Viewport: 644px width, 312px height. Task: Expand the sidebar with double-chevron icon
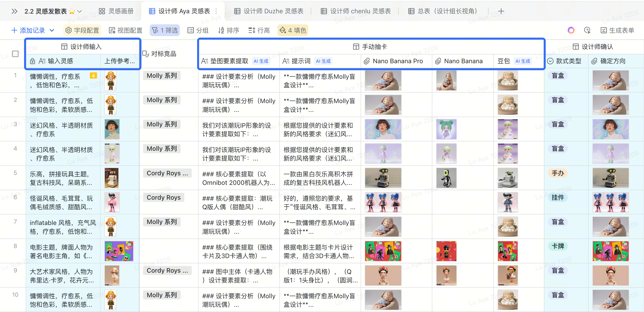15,11
